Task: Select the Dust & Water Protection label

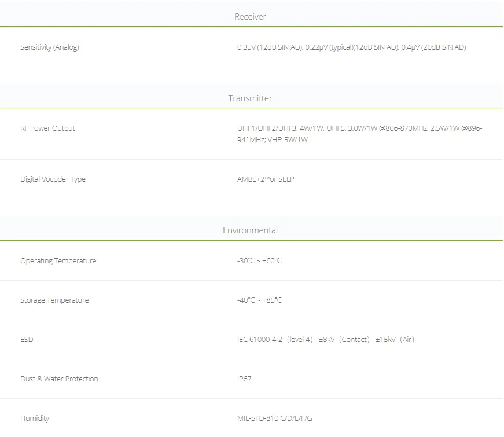Action: [59, 379]
